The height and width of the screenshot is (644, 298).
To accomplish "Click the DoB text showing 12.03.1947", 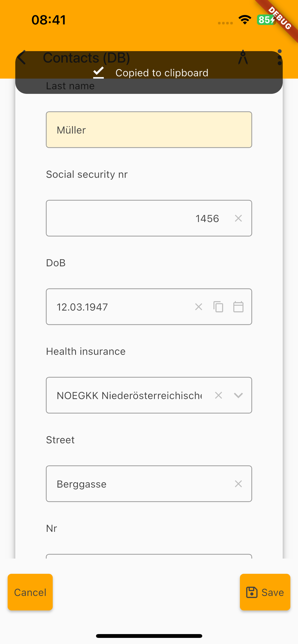I will pos(83,307).
